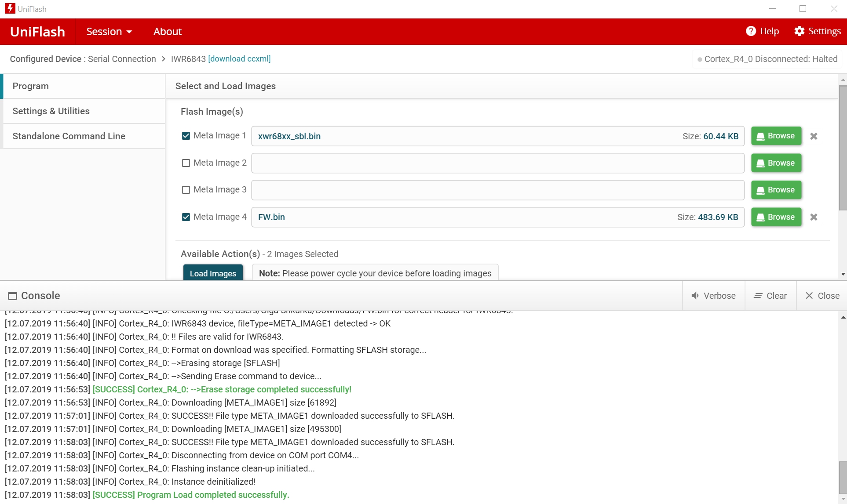Expand the Session dropdown menu
Viewport: 847px width, 504px height.
(x=108, y=31)
